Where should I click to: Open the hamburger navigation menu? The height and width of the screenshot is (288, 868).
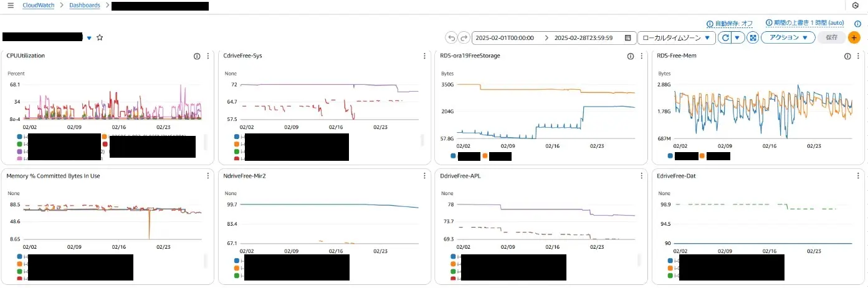pyautogui.click(x=10, y=6)
